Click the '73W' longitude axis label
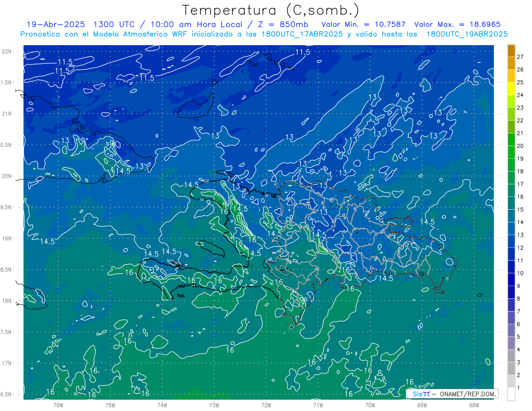The width and height of the screenshot is (532, 411). click(214, 405)
